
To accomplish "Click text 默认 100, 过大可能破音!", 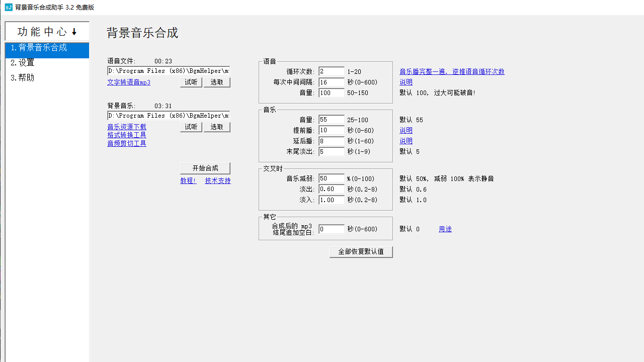I will pyautogui.click(x=438, y=93).
